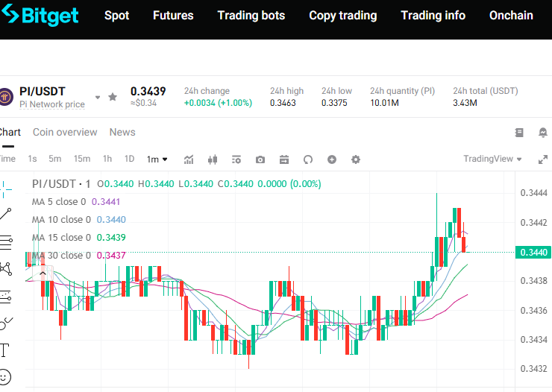Click the price alert bell icon
Screen dimensions: 552x392
(x=543, y=133)
